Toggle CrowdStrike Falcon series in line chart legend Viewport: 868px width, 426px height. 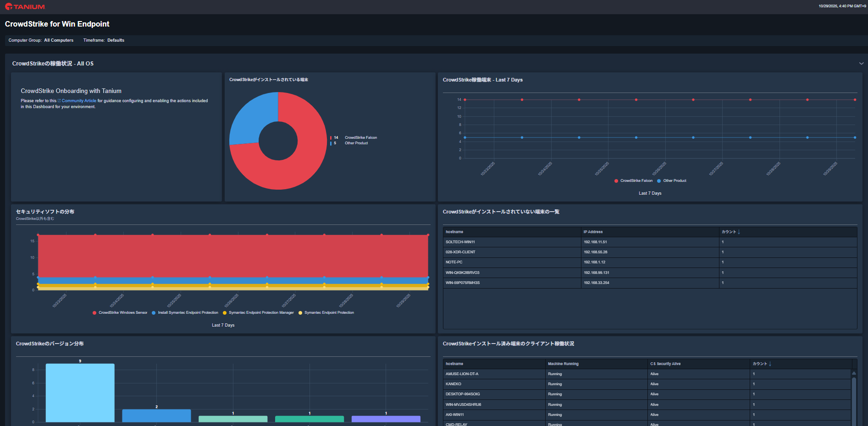pos(633,181)
